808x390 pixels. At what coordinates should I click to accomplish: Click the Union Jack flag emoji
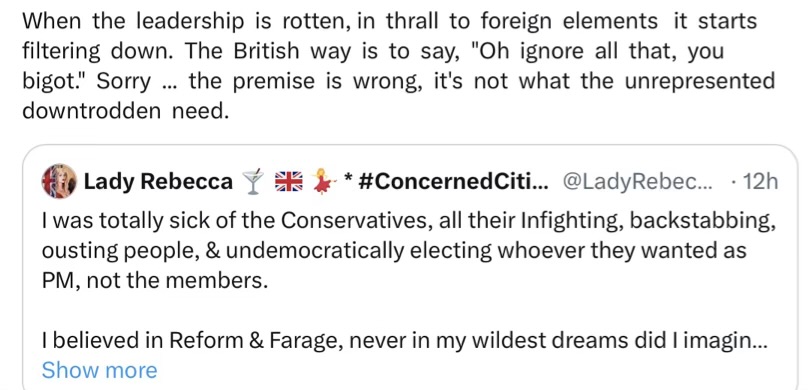pyautogui.click(x=289, y=182)
